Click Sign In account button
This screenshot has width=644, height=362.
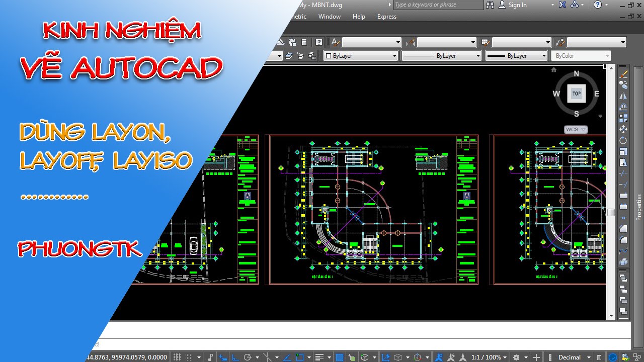tap(513, 5)
